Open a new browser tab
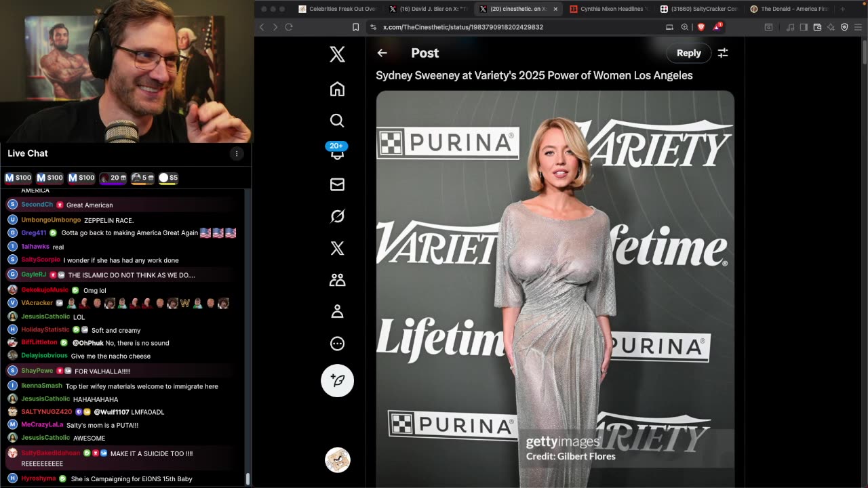Screen dimensions: 868x488 click(843, 9)
